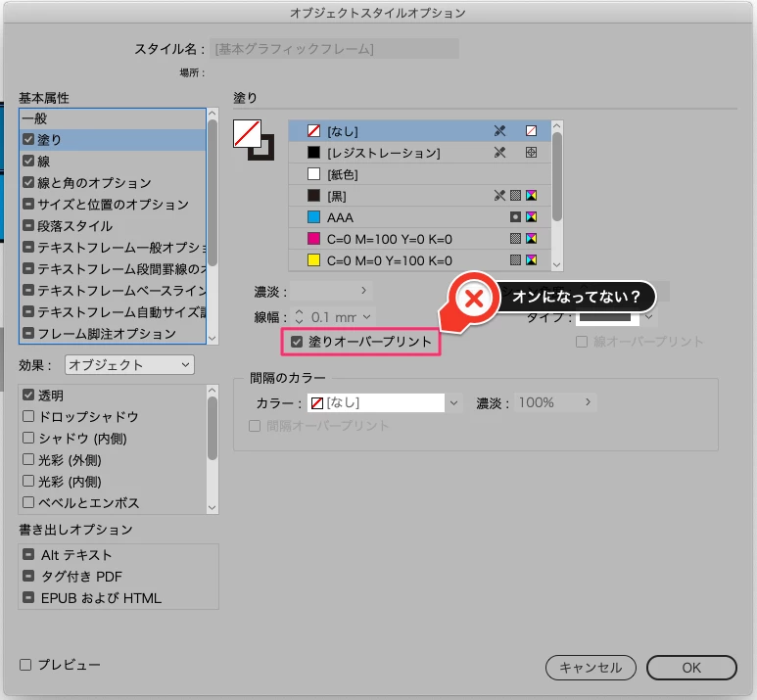Click the CMYK mode icon on [黒] row
Screen dimensions: 757x700
(531, 196)
